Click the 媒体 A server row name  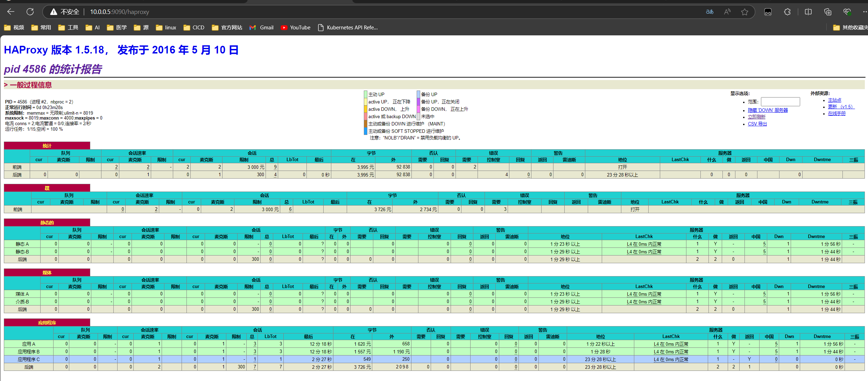22,294
